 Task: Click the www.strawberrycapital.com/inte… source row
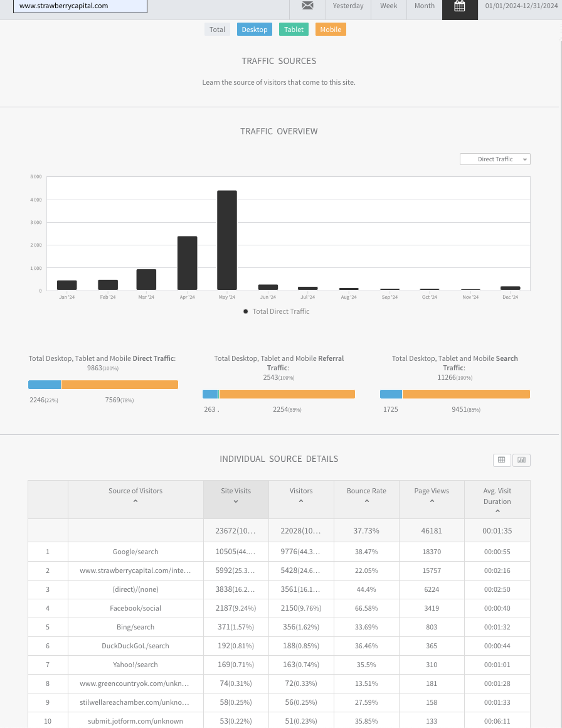tap(279, 570)
